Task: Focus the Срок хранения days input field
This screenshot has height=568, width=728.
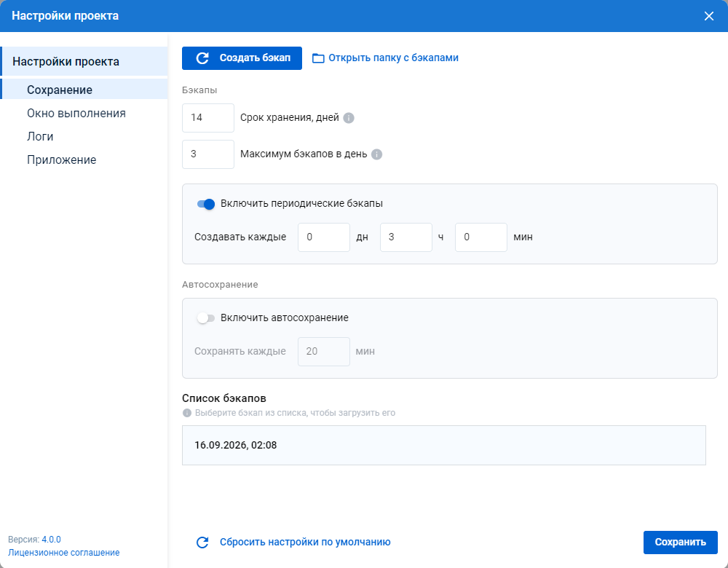Action: coord(208,118)
